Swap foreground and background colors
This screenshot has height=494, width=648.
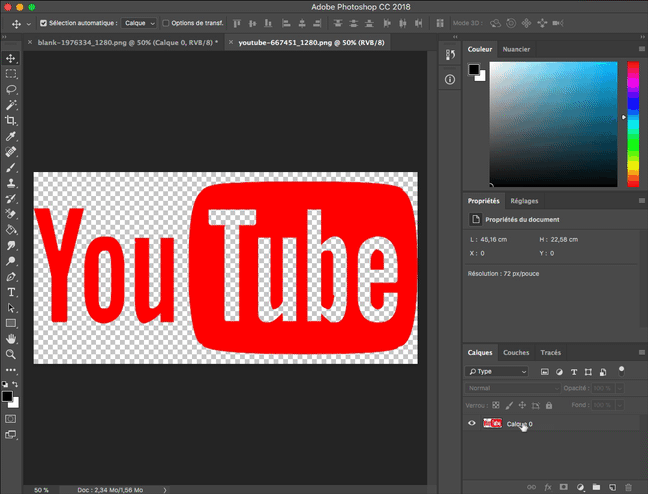pyautogui.click(x=15, y=384)
